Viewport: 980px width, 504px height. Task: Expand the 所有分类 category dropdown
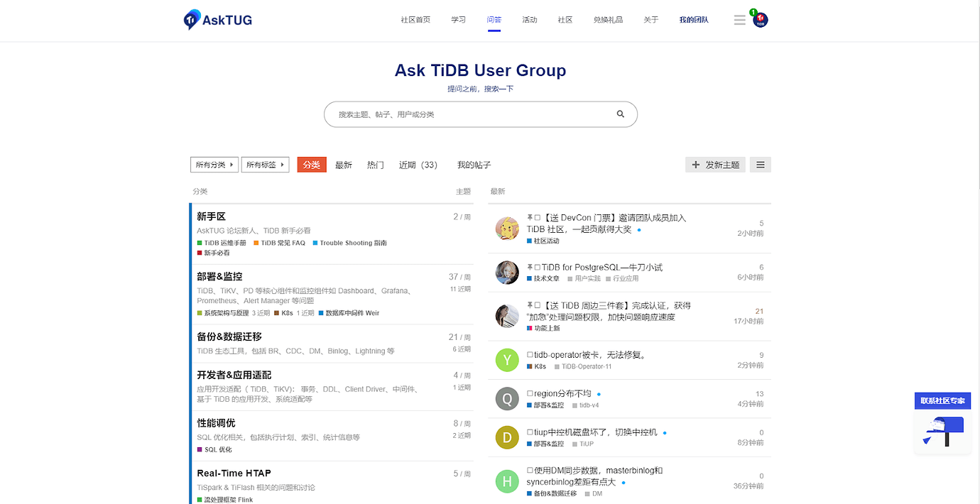pyautogui.click(x=214, y=165)
